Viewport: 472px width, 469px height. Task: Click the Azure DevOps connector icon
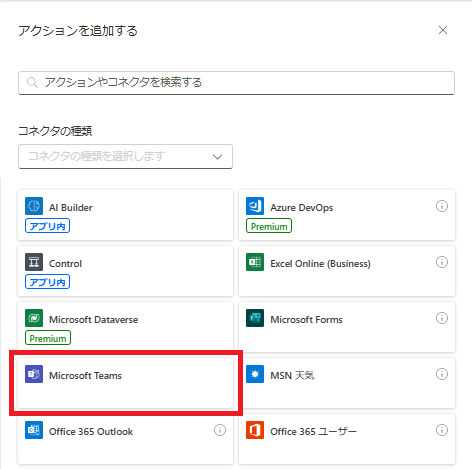click(255, 206)
